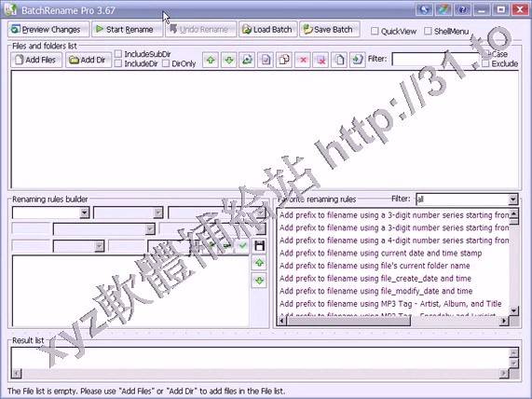Check the IncludeDir option

pyautogui.click(x=118, y=63)
